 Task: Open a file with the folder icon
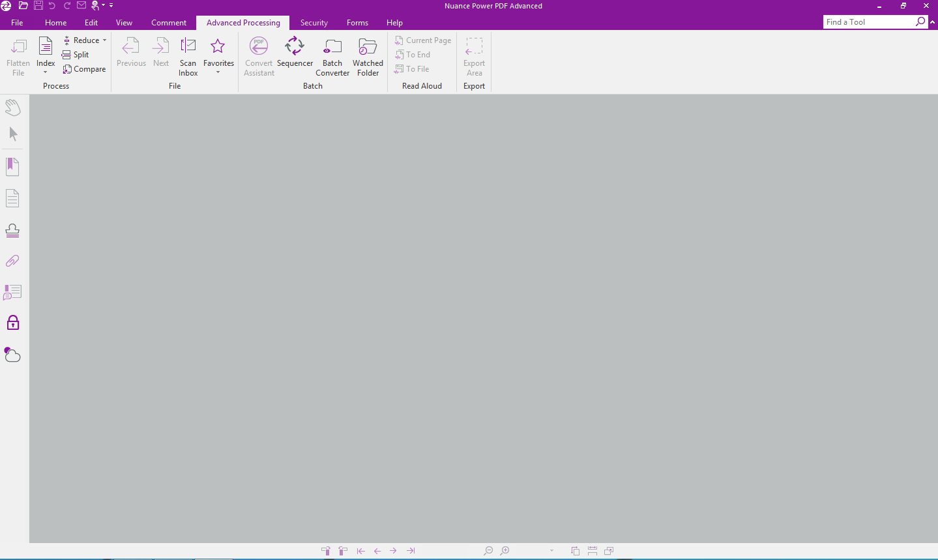tap(23, 5)
